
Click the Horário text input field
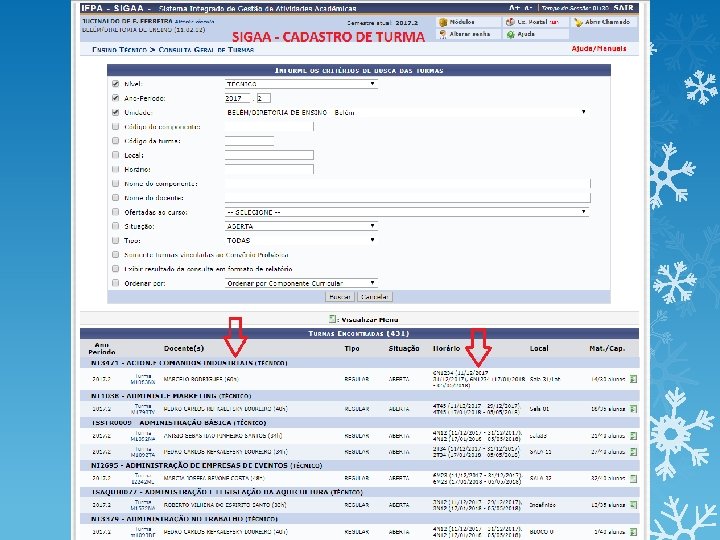pyautogui.click(x=269, y=169)
